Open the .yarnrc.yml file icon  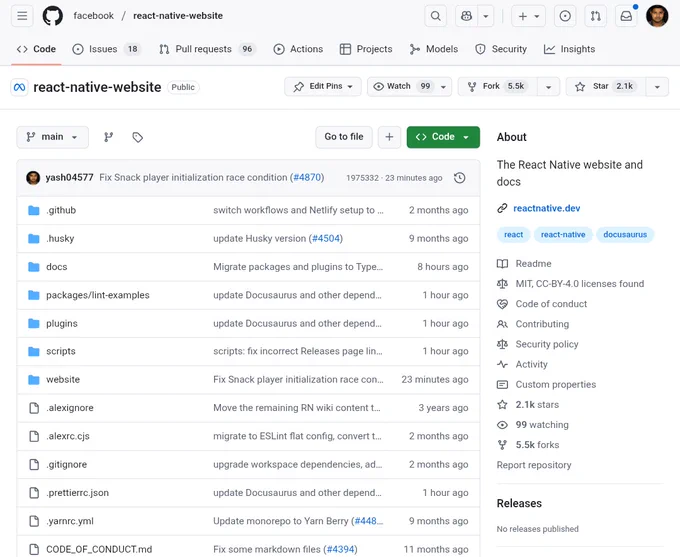pyautogui.click(x=34, y=521)
